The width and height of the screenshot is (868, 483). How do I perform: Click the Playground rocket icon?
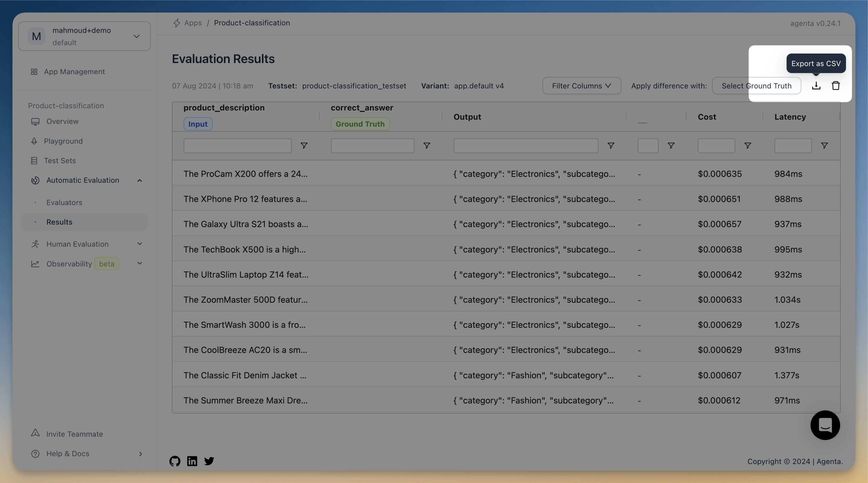pyautogui.click(x=34, y=141)
